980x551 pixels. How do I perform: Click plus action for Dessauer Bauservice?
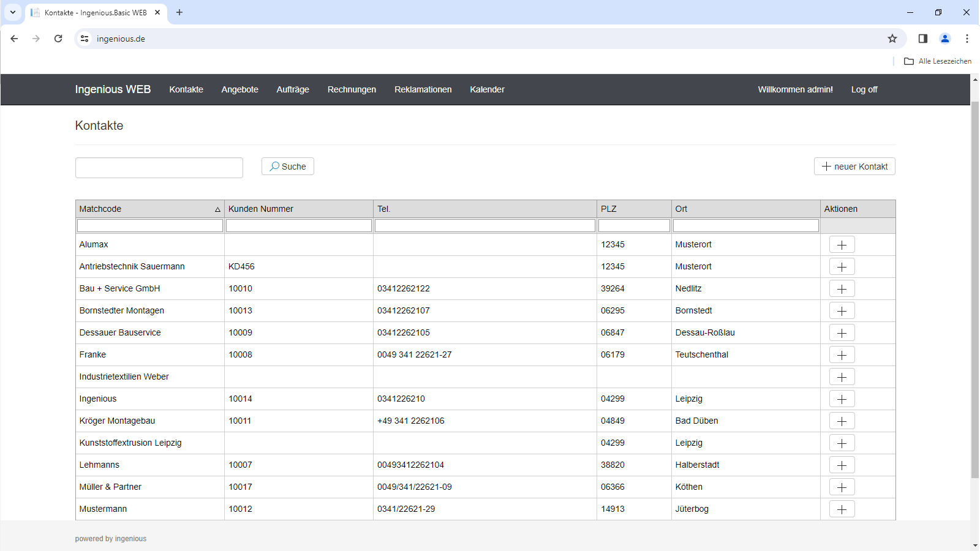pyautogui.click(x=842, y=333)
